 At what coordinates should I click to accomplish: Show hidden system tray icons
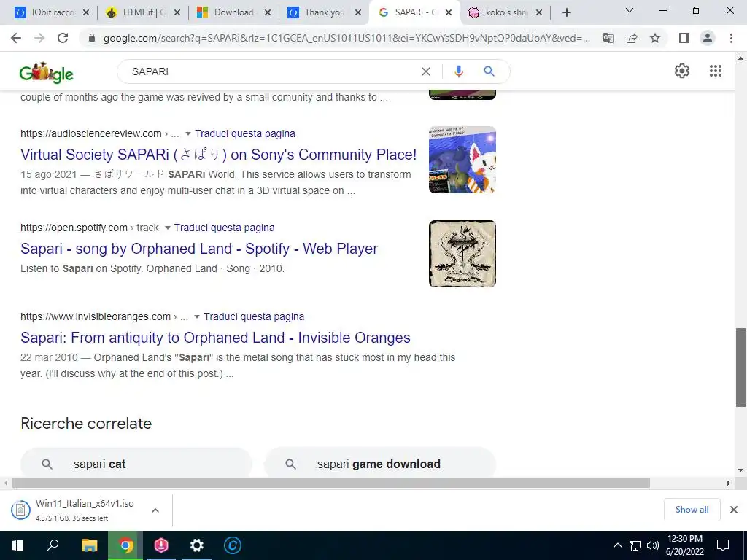tap(617, 545)
